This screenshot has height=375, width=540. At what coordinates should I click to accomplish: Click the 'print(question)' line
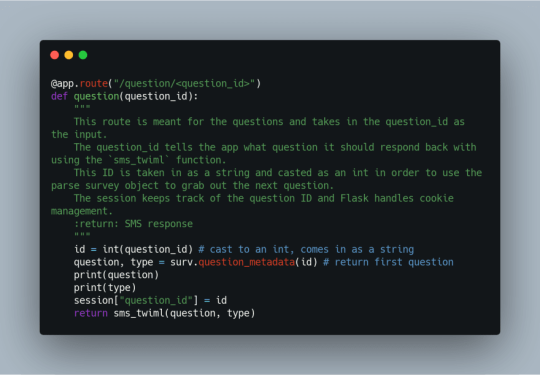116,275
